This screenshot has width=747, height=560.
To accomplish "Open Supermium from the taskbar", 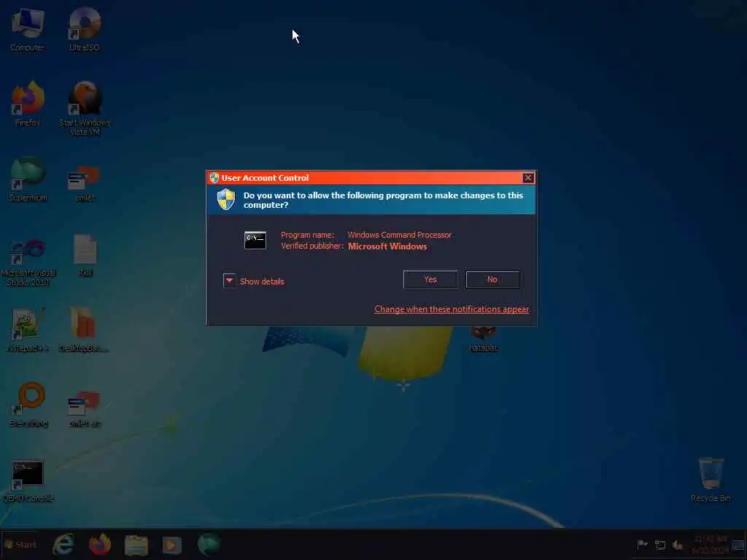I will 208,545.
